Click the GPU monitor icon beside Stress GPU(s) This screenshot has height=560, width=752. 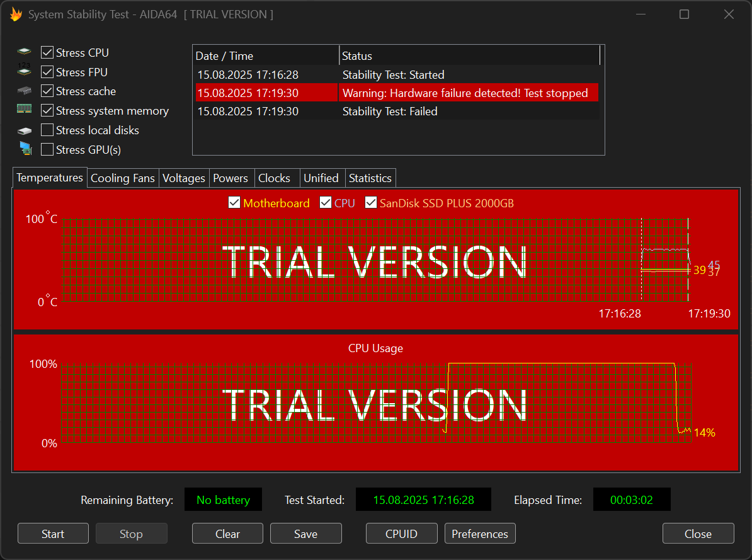click(25, 149)
